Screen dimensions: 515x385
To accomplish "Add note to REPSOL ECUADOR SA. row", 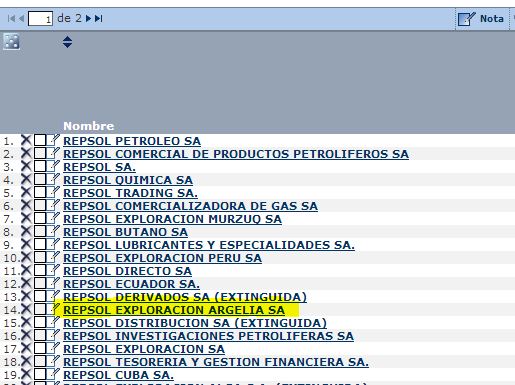I will point(54,283).
